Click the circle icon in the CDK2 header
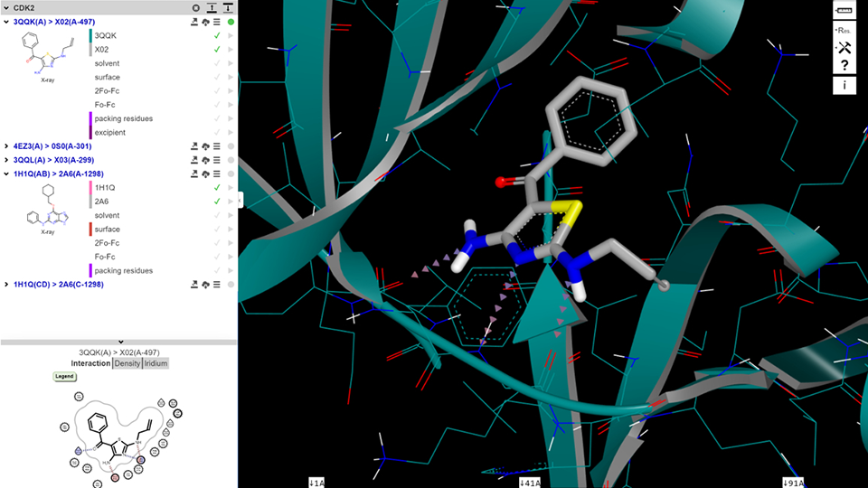Viewport: 868px width, 488px height. pyautogui.click(x=196, y=8)
